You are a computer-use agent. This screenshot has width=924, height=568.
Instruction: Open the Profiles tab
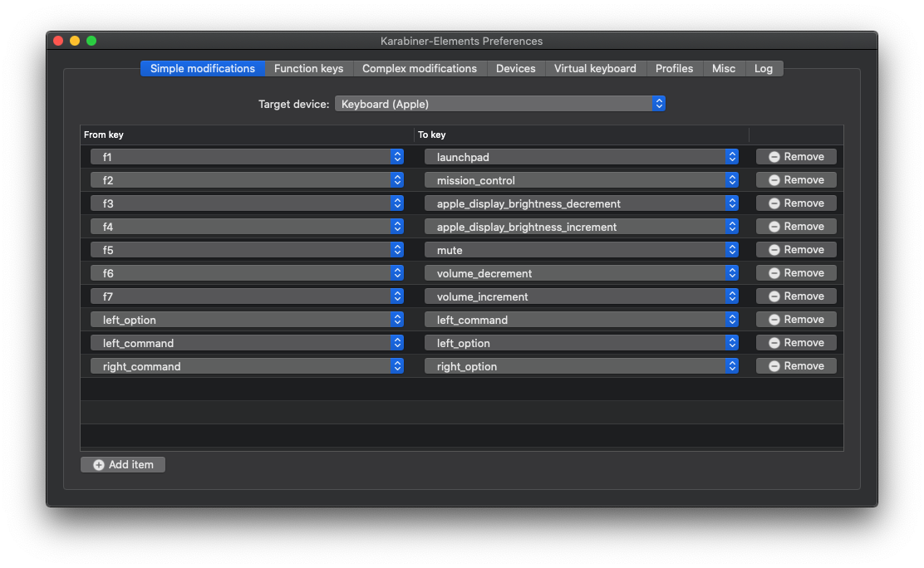[674, 68]
